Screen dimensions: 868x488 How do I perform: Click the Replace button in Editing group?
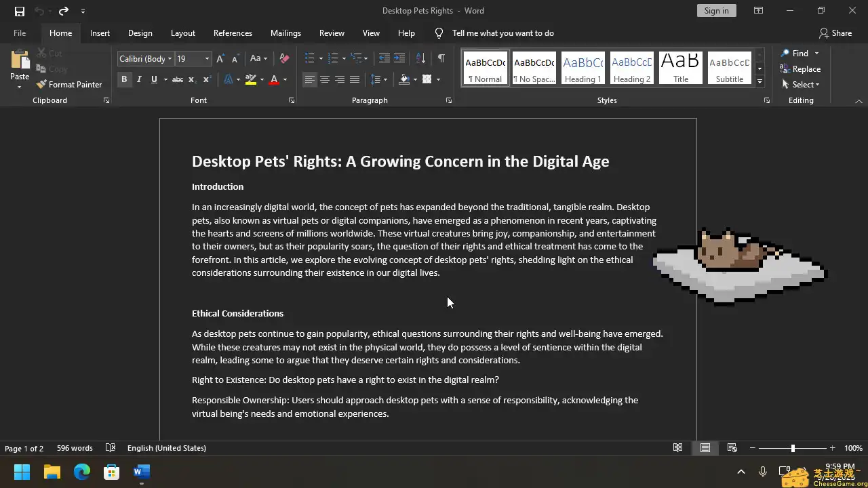[x=800, y=69]
